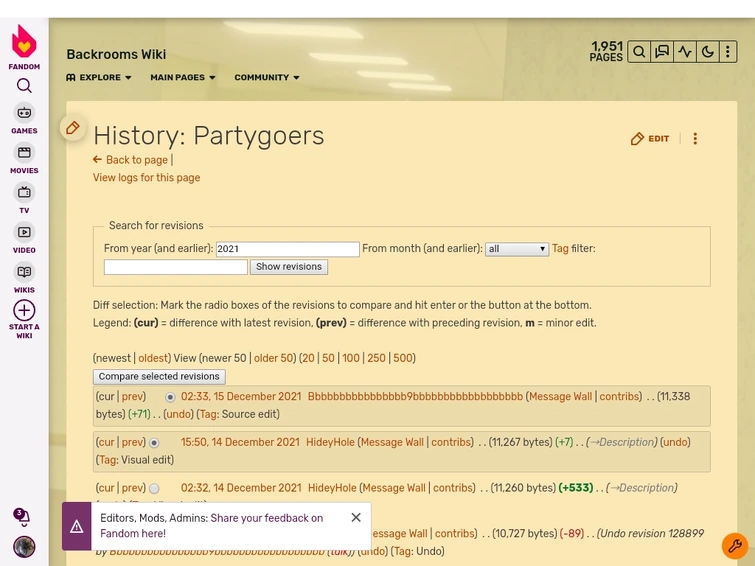The width and height of the screenshot is (755, 566).
Task: Toggle dark mode with the moon icon
Action: [708, 52]
